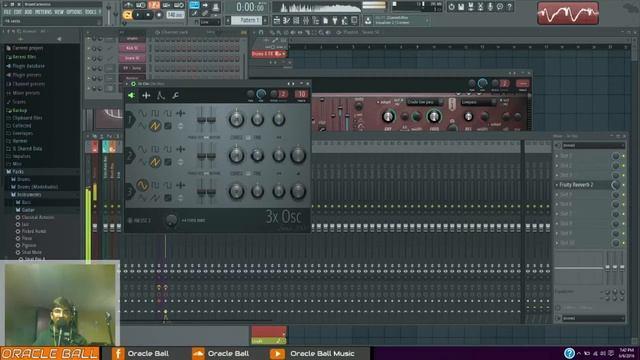Screen dimensions: 640x360
Task: Click the envelope tab in 3x Osc
Action: (160, 96)
